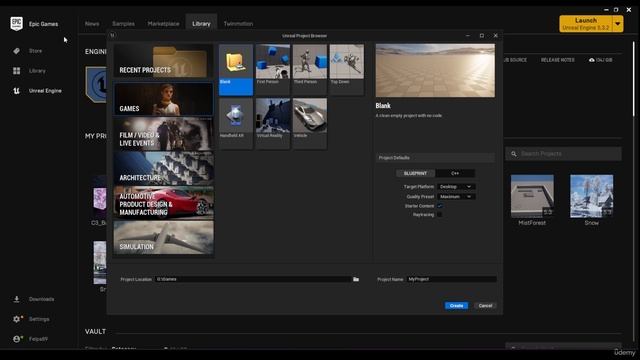Image resolution: width=640 pixels, height=360 pixels.
Task: Select the Blueprint project type
Action: 415,173
